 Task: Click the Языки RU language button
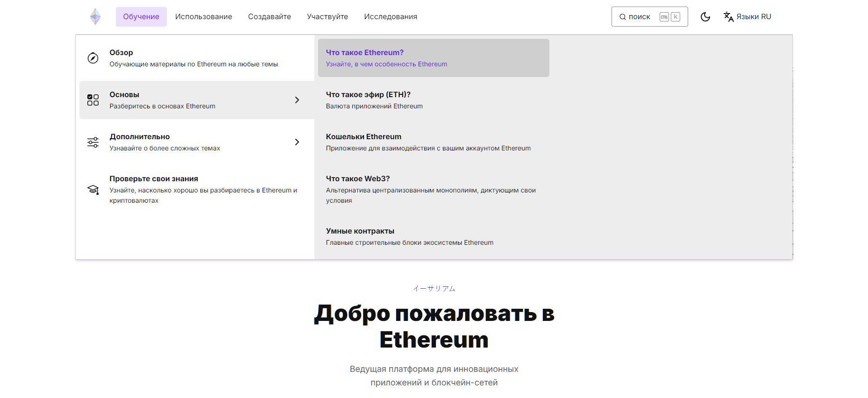click(747, 17)
